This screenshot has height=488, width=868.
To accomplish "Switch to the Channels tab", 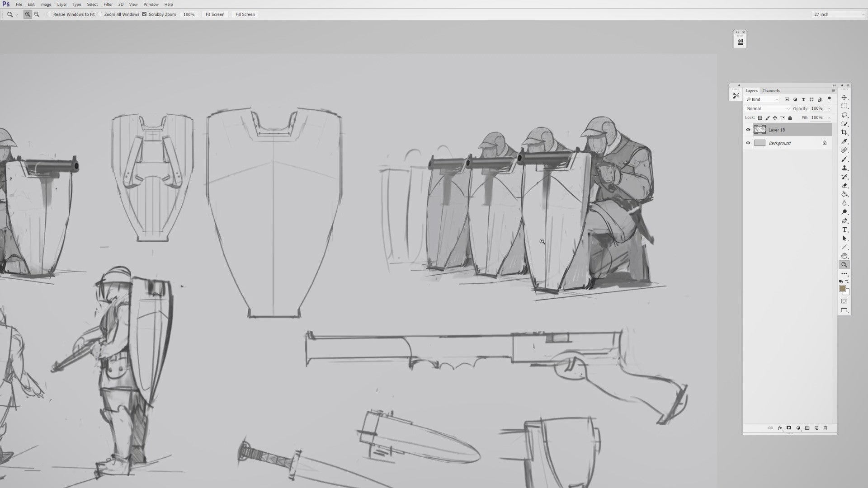I will [771, 91].
